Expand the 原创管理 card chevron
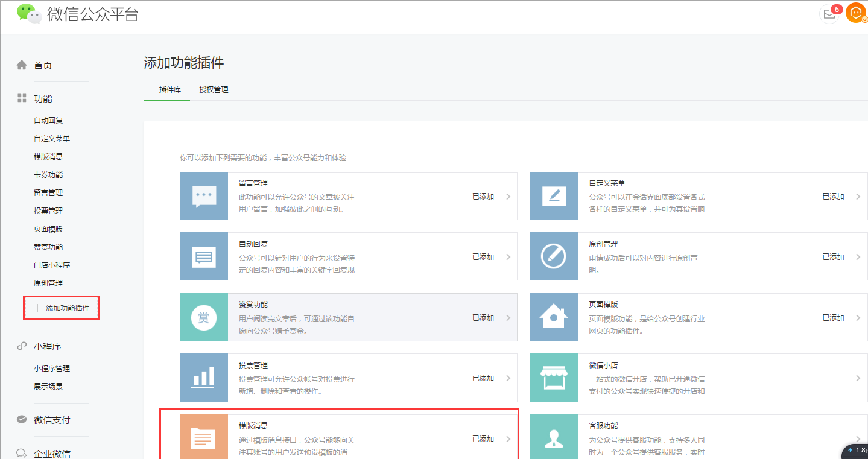Image resolution: width=868 pixels, height=459 pixels. point(858,257)
